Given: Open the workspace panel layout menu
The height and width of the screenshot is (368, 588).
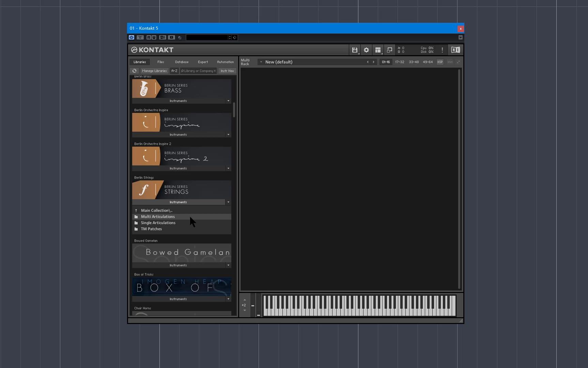Looking at the screenshot, I should 378,50.
